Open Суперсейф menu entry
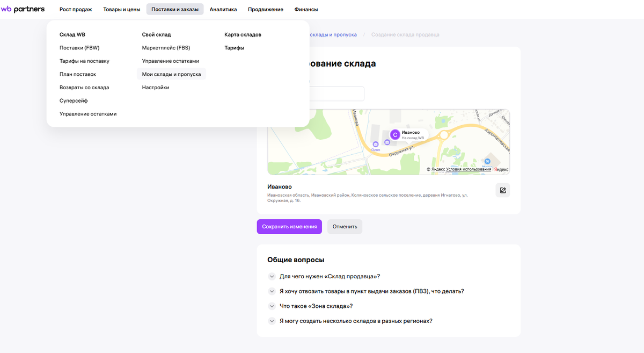Image resolution: width=644 pixels, height=353 pixels. [x=74, y=100]
